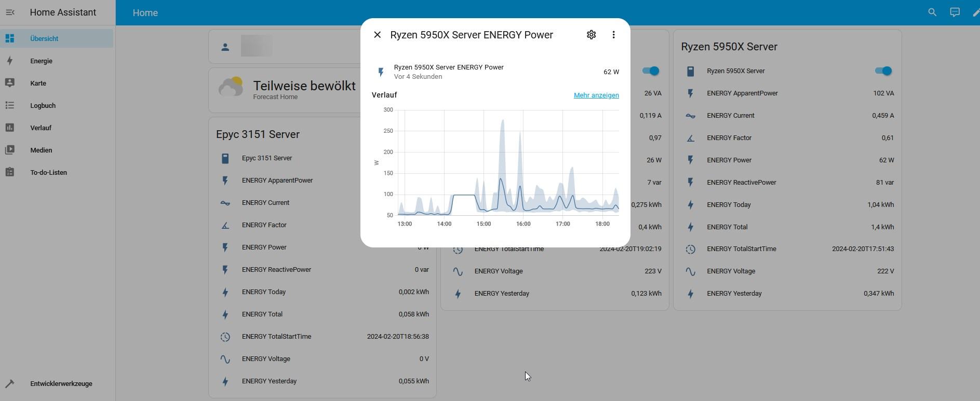Open Verlauf history page

point(57,128)
